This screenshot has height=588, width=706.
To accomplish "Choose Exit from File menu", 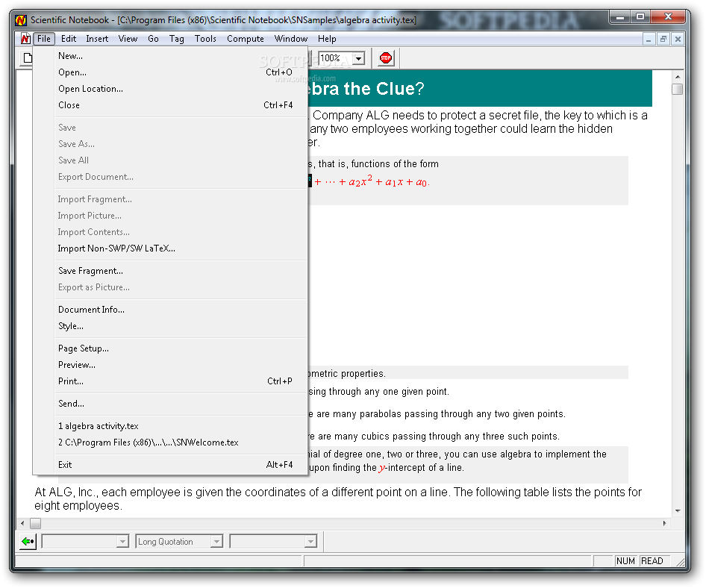I will pyautogui.click(x=171, y=465).
